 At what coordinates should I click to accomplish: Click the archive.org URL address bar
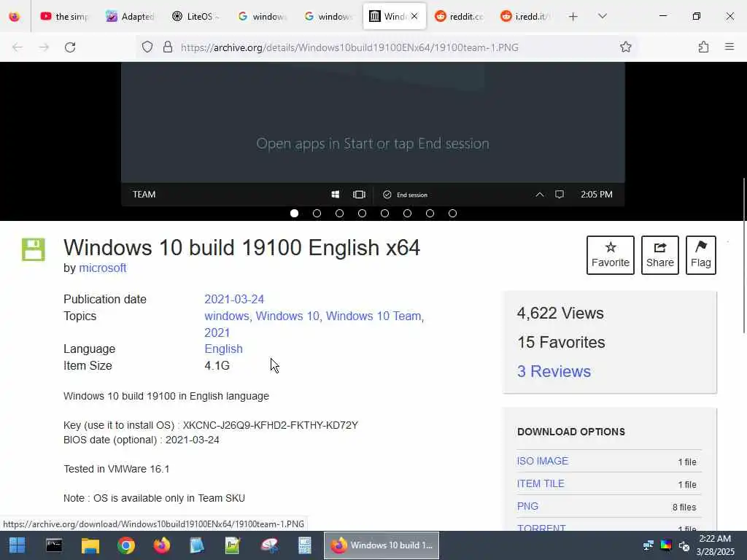(x=349, y=47)
